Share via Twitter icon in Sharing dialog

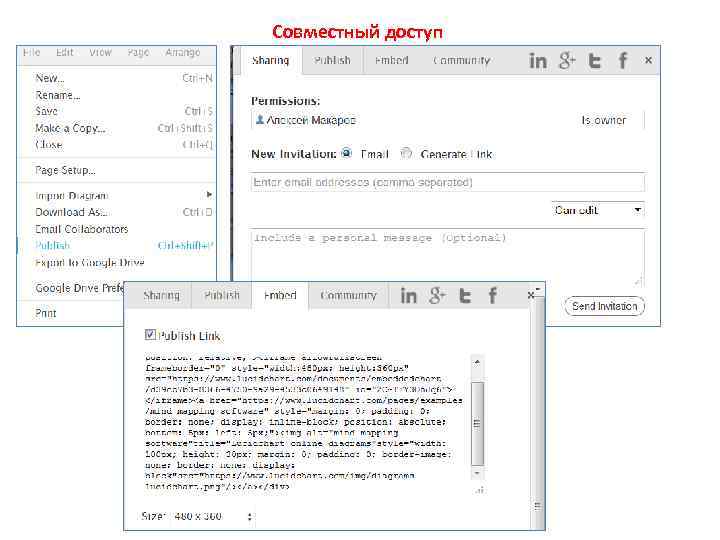[595, 61]
